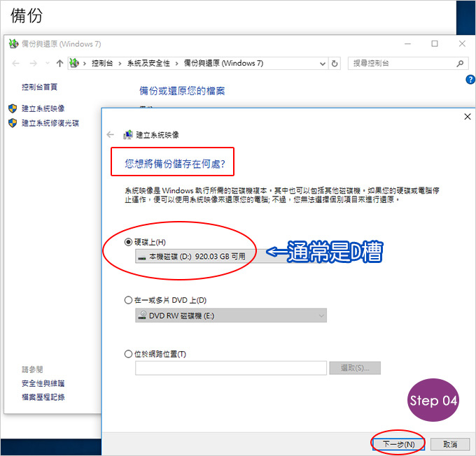The height and width of the screenshot is (456, 476).
Task: Click the up-one-level arrow button
Action: pyautogui.click(x=59, y=64)
